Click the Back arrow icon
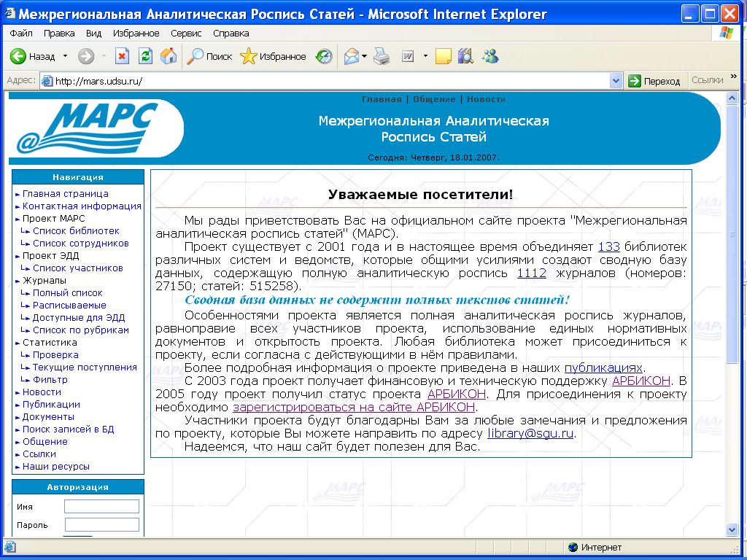This screenshot has height=560, width=747. [x=18, y=56]
